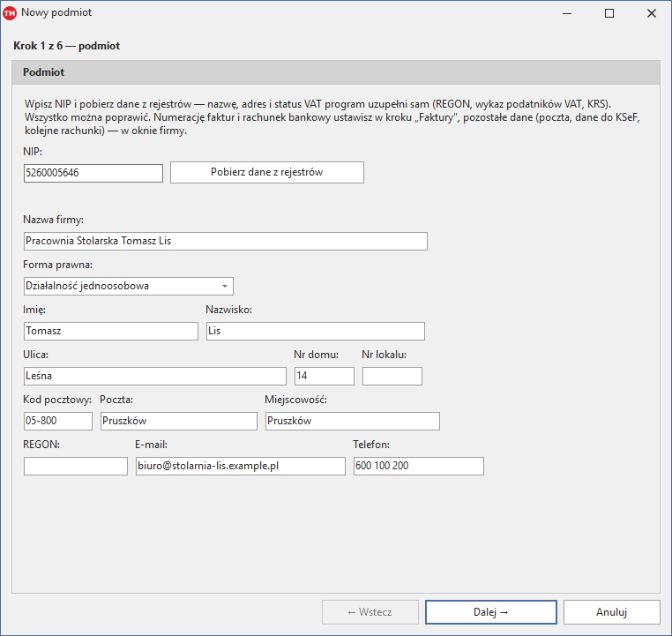672x636 pixels.
Task: Click the Nr domu field
Action: coord(325,377)
